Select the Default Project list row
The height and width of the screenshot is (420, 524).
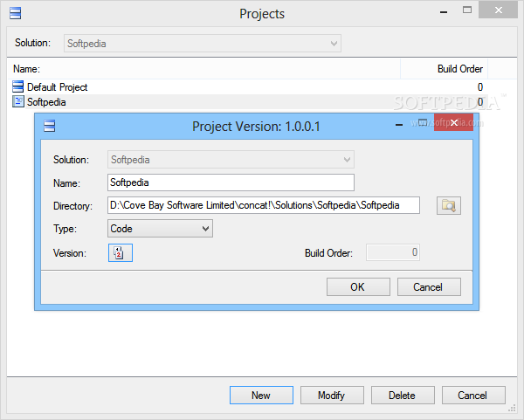247,86
